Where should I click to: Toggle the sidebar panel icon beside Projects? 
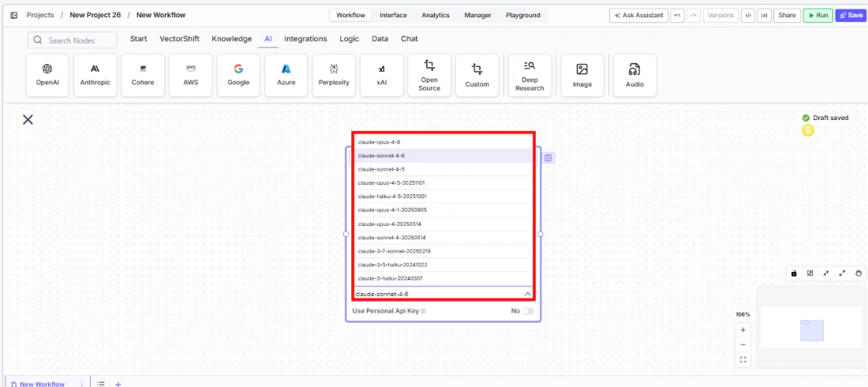click(x=14, y=15)
